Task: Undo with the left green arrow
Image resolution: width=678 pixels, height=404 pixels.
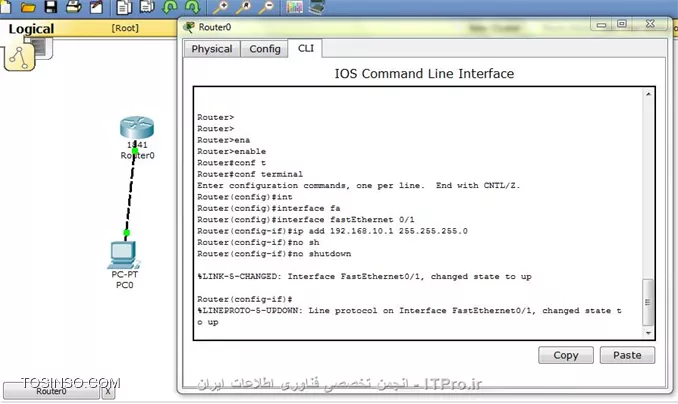Action: point(170,6)
